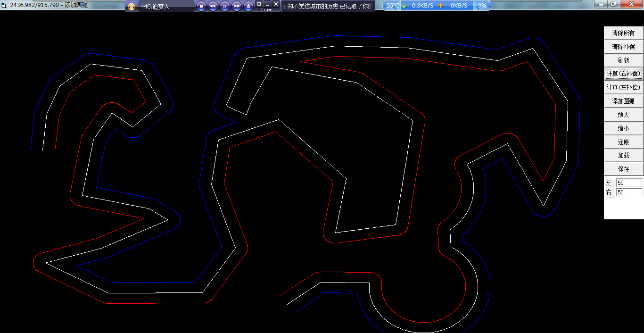Click the 446.追梦人 song title
The height and width of the screenshot is (333, 644).
point(155,7)
